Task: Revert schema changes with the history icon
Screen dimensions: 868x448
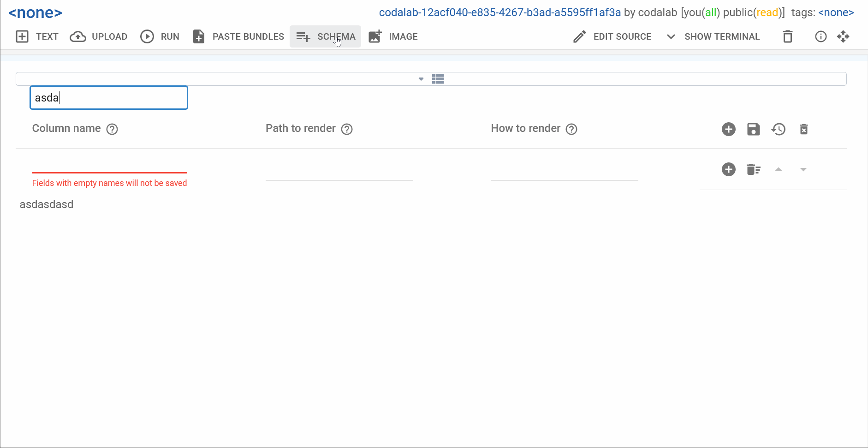Action: 779,129
